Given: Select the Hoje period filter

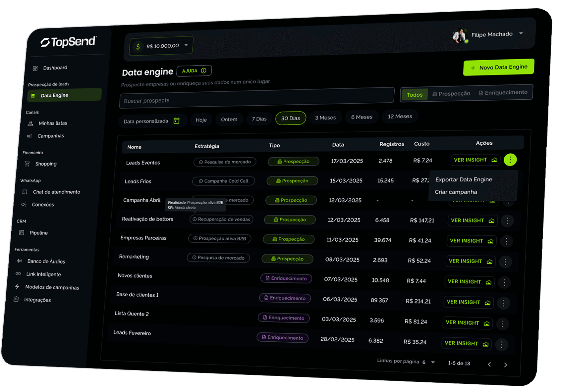Looking at the screenshot, I should (201, 120).
